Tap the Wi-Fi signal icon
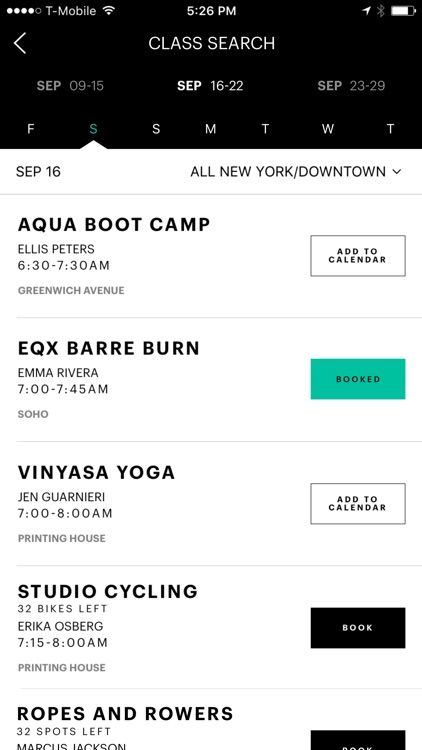This screenshot has width=422, height=750. tap(109, 11)
